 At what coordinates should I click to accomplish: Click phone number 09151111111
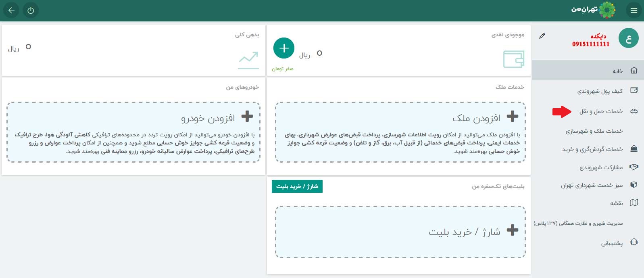pos(591,44)
